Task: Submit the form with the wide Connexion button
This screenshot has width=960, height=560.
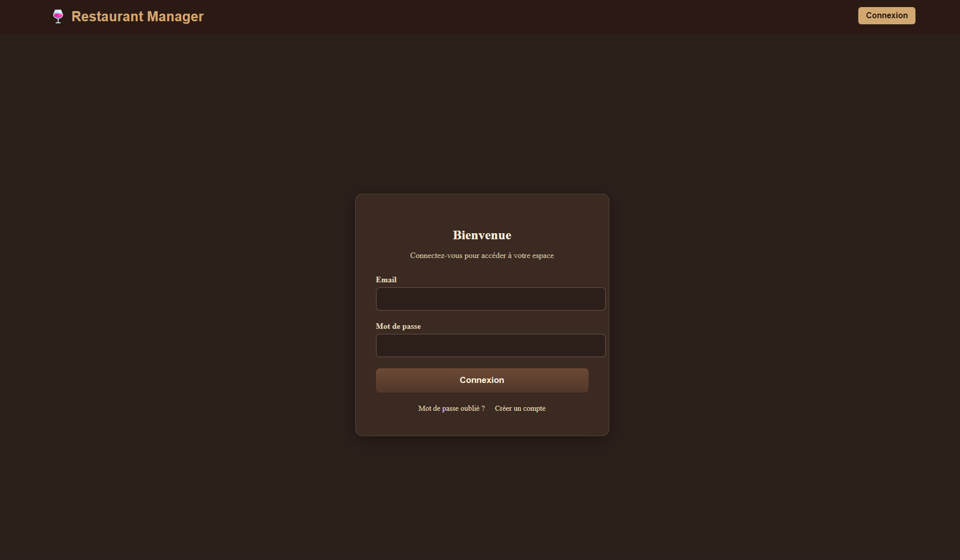Action: point(482,380)
